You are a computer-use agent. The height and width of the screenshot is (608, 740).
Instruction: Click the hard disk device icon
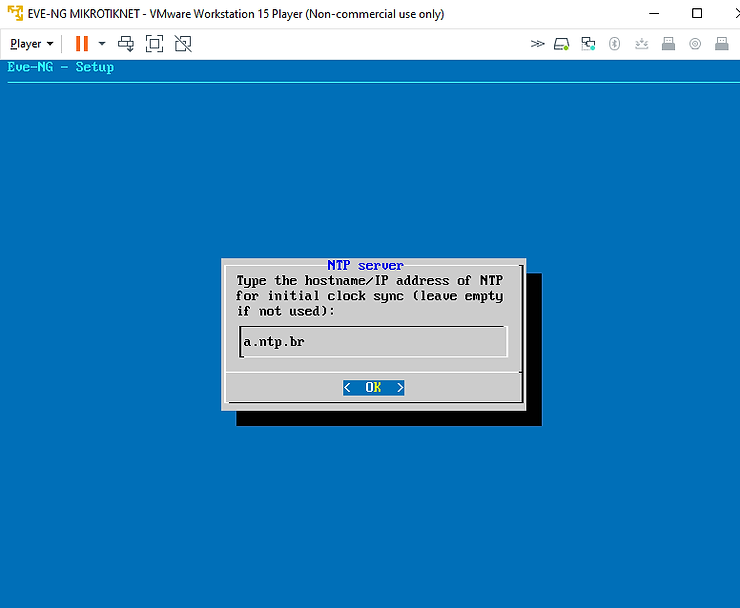(x=561, y=44)
